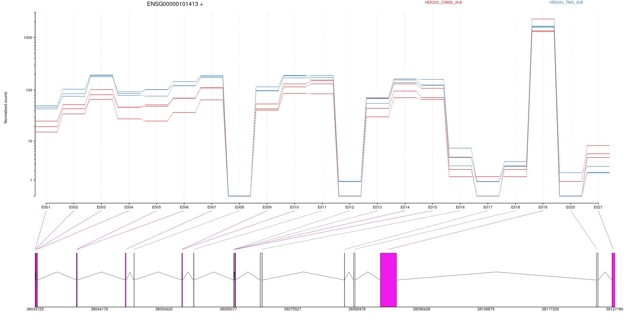
Task: Click the magenta E021 exon block at far right
Action: point(613,280)
